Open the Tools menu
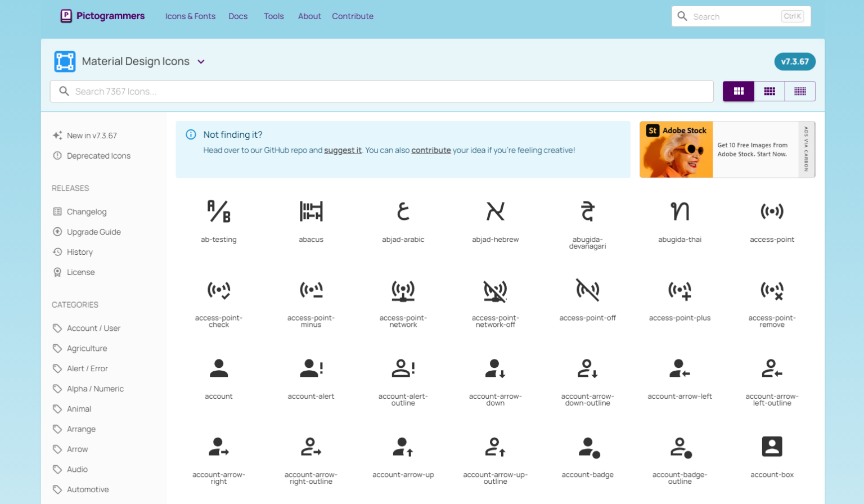The width and height of the screenshot is (864, 504). (273, 16)
